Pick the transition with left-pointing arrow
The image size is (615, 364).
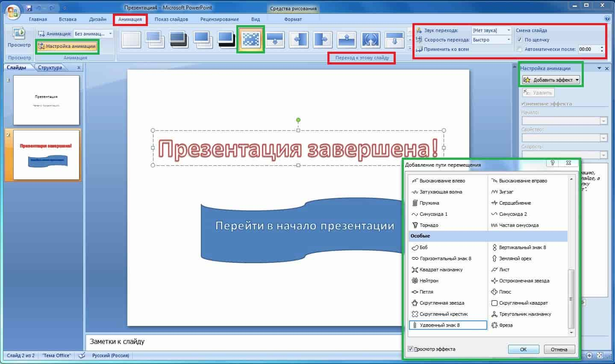pyautogui.click(x=299, y=39)
